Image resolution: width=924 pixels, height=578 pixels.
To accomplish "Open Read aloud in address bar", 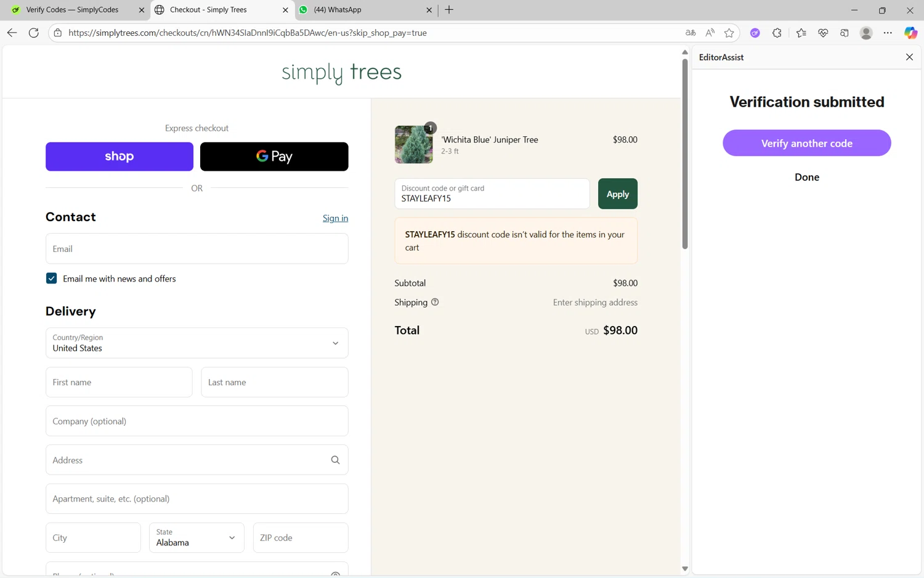I will click(710, 33).
